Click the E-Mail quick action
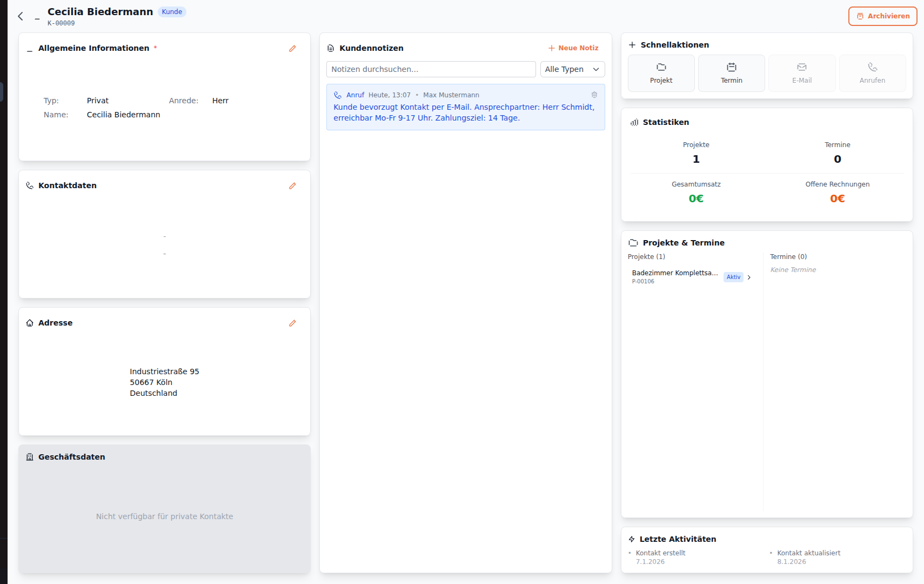 (x=801, y=73)
